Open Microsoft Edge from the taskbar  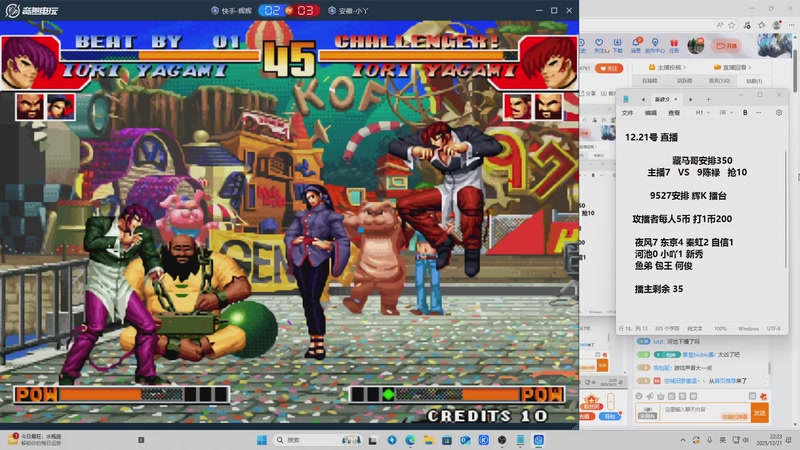pyautogui.click(x=410, y=440)
